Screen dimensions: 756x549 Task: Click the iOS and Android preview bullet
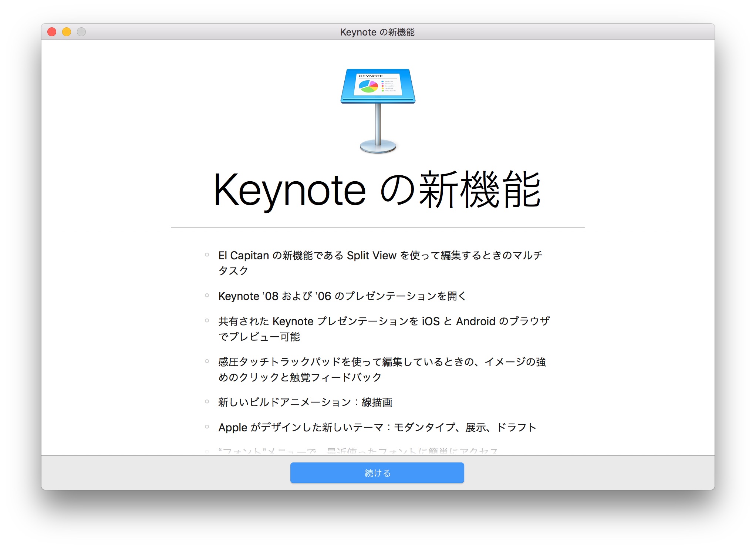pyautogui.click(x=384, y=321)
